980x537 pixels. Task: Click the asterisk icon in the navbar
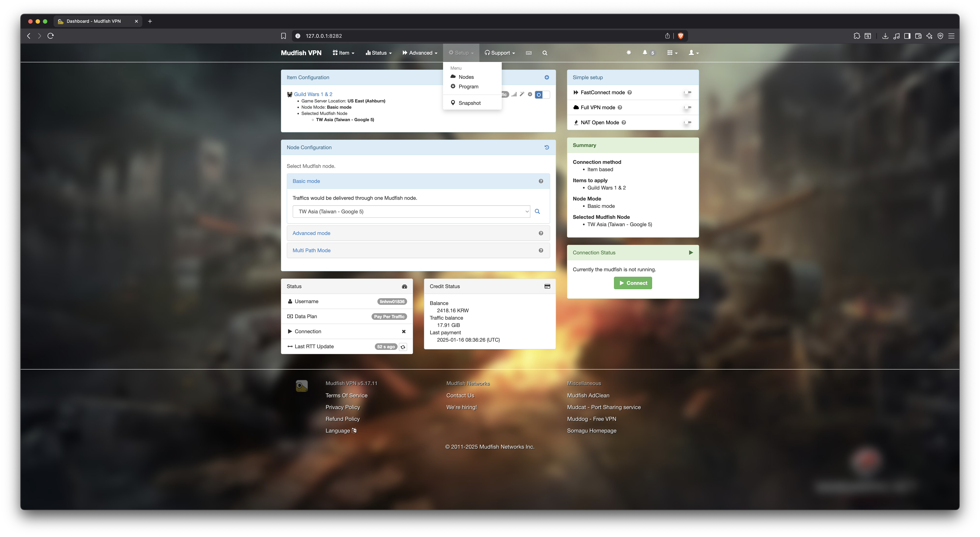[628, 52]
